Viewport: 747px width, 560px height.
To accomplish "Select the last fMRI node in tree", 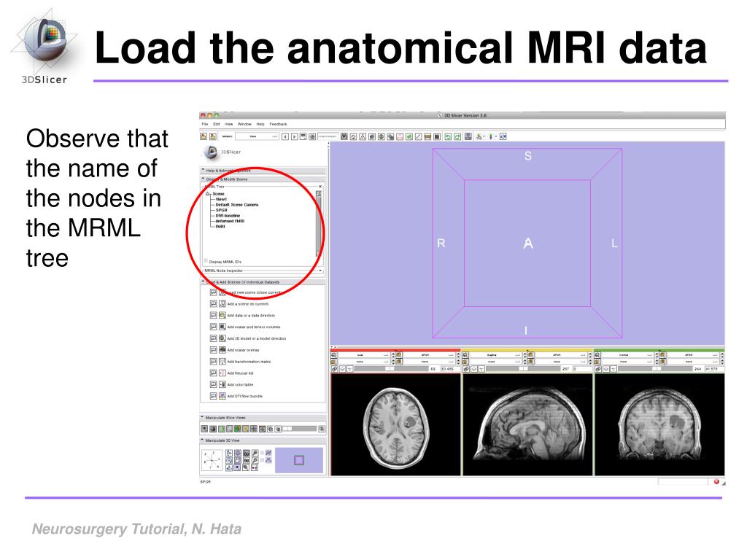I will click(x=220, y=227).
